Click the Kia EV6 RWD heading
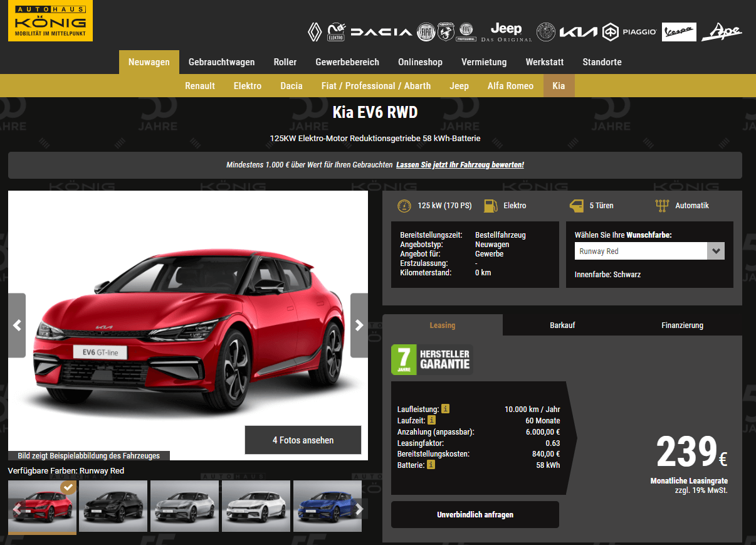Screen dimensions: 756x545 click(375, 112)
